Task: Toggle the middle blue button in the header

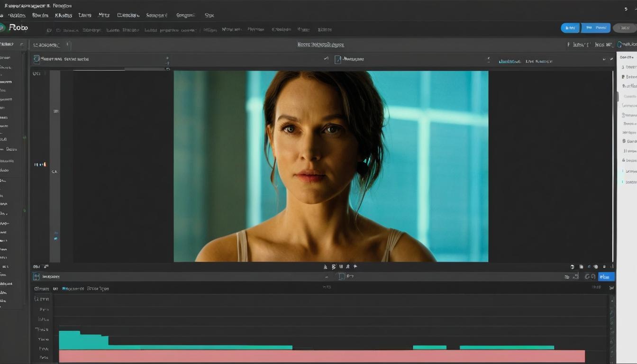Action: click(596, 28)
